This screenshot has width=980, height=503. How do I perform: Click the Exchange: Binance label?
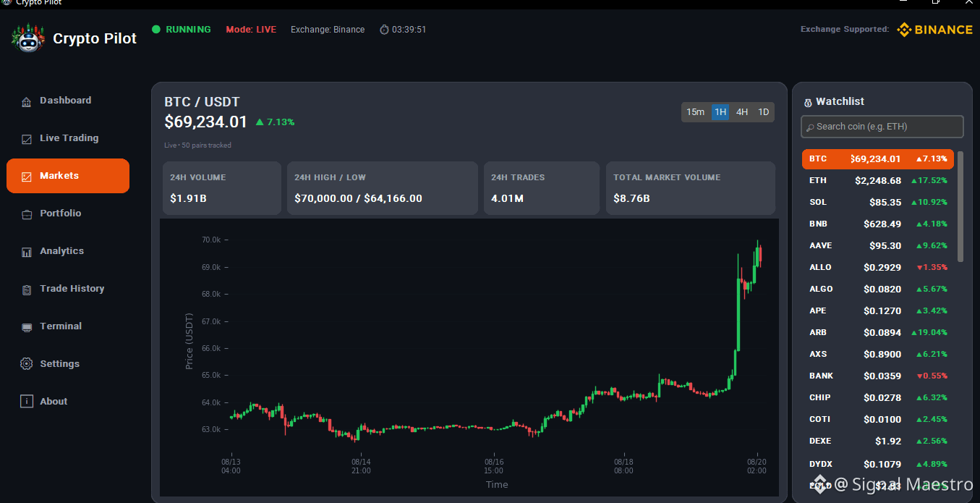click(x=328, y=30)
